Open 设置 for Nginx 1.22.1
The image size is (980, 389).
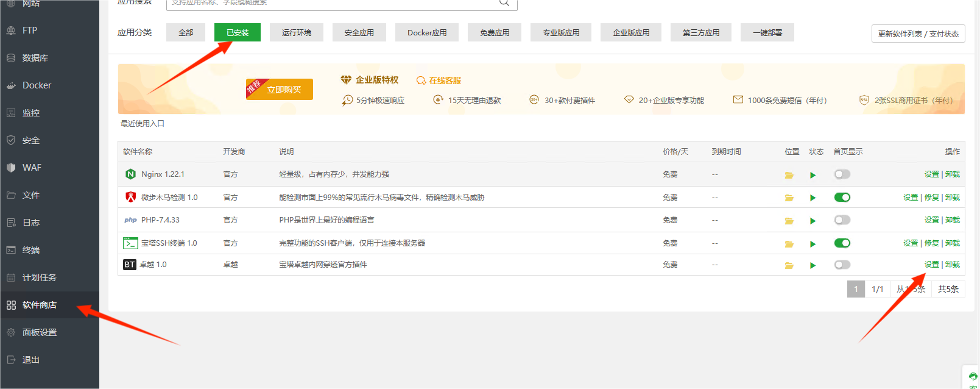point(931,174)
